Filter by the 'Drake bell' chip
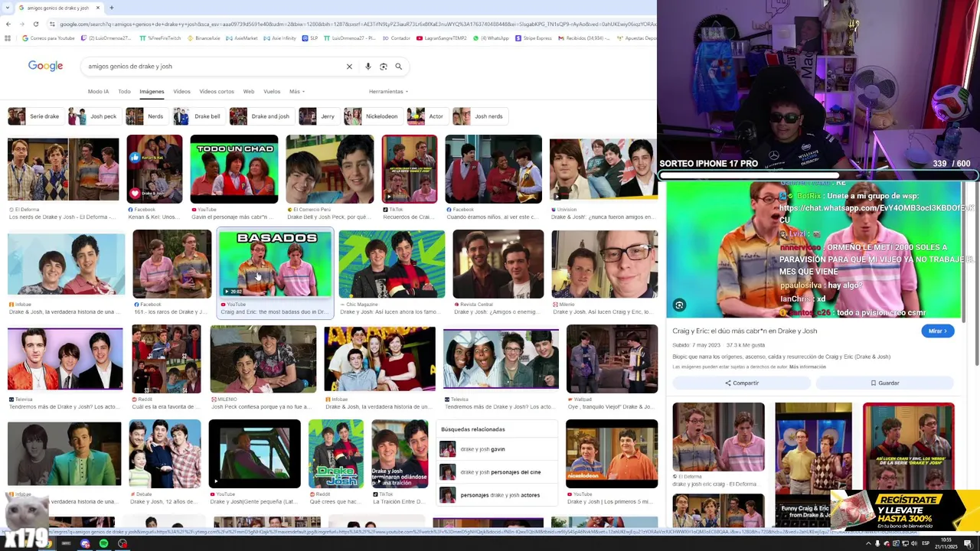Image resolution: width=980 pixels, height=551 pixels. [198, 116]
